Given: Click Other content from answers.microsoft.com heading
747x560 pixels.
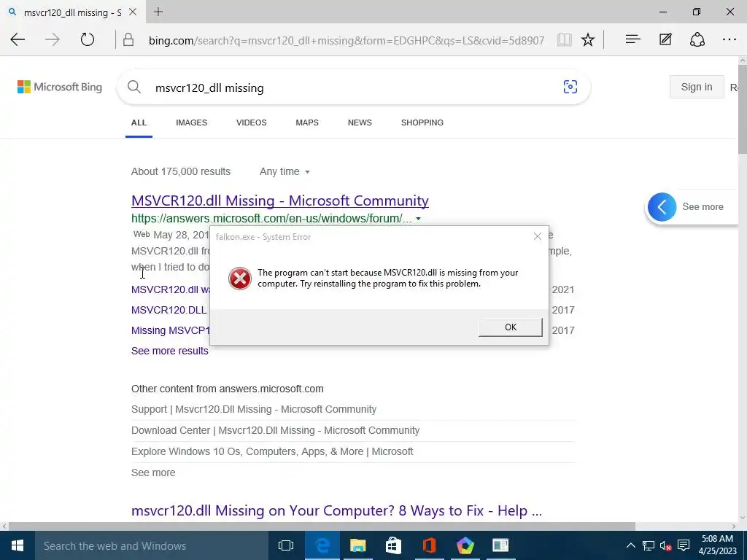Looking at the screenshot, I should pos(228,389).
